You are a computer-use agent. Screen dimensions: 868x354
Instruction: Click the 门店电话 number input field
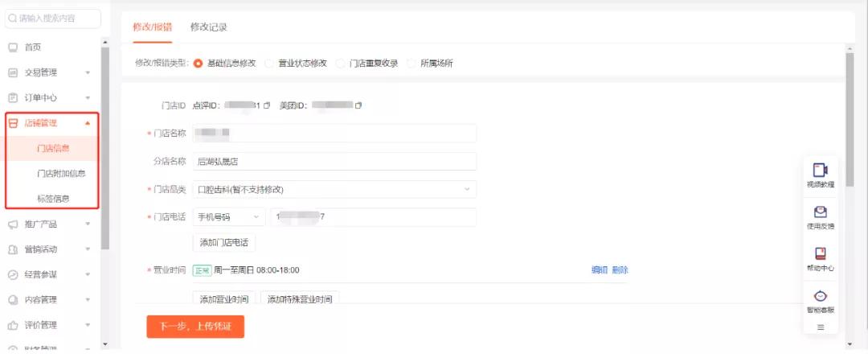[373, 217]
